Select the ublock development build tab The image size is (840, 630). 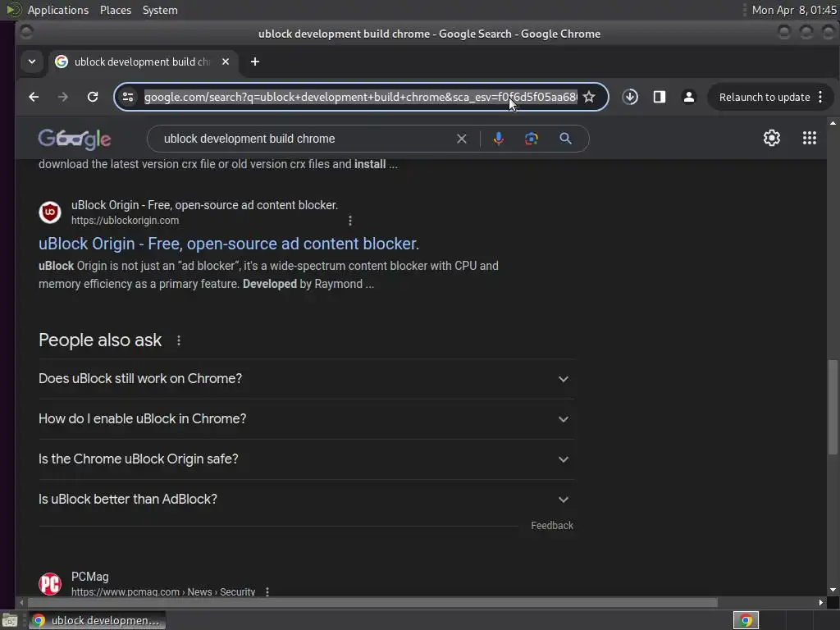(x=143, y=62)
